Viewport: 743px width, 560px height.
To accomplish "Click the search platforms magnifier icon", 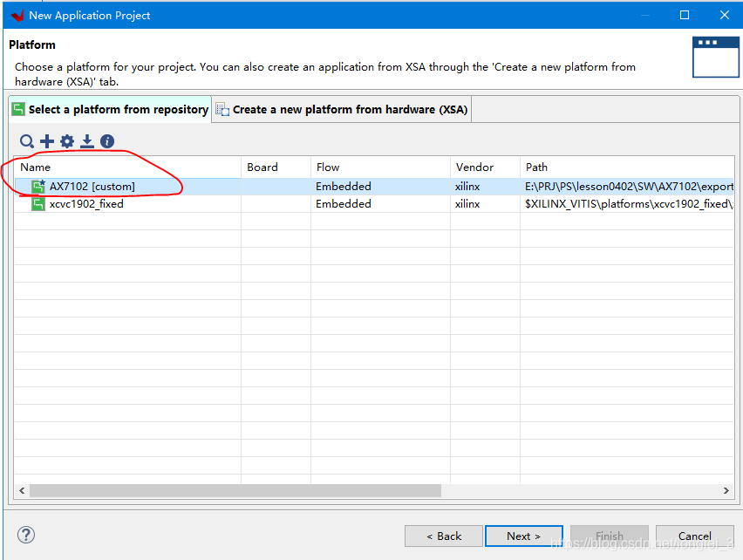I will coord(27,141).
